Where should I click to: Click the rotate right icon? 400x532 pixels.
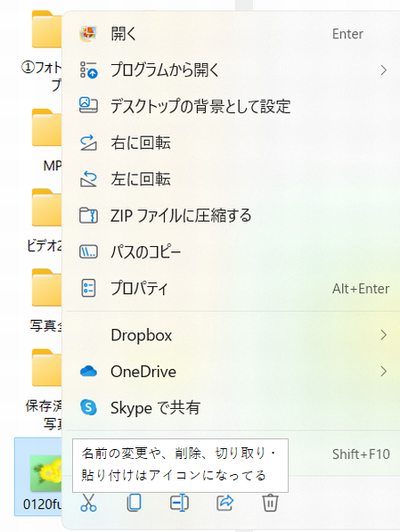coord(88,143)
